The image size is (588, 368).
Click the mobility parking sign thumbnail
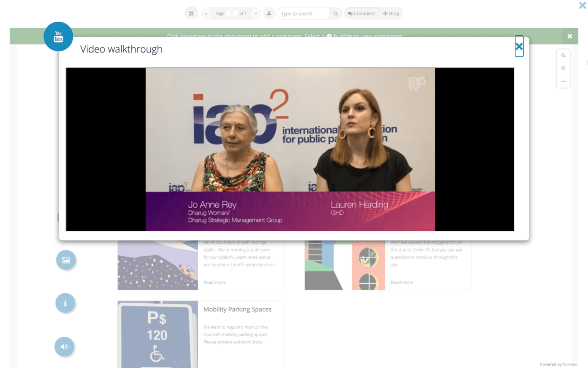point(158,335)
